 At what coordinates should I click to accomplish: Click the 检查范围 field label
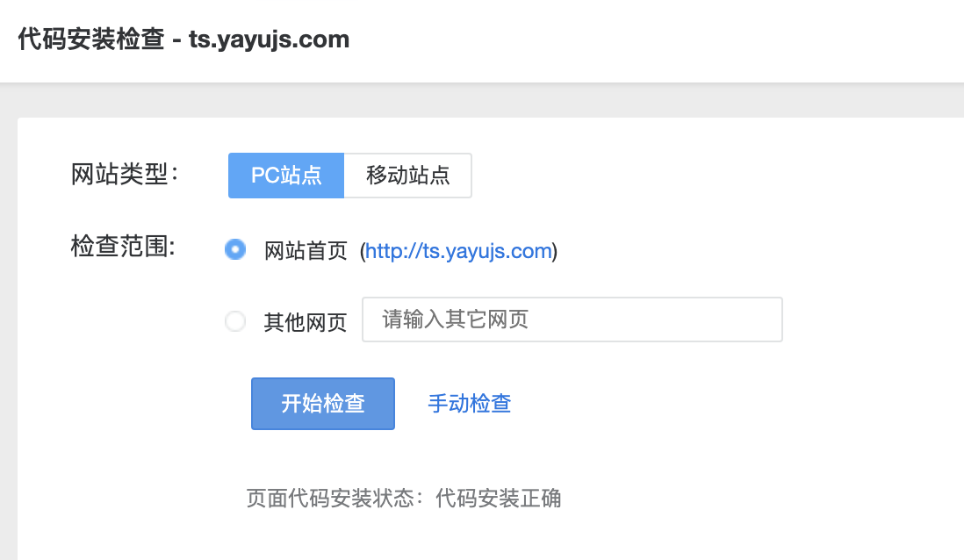tap(124, 247)
